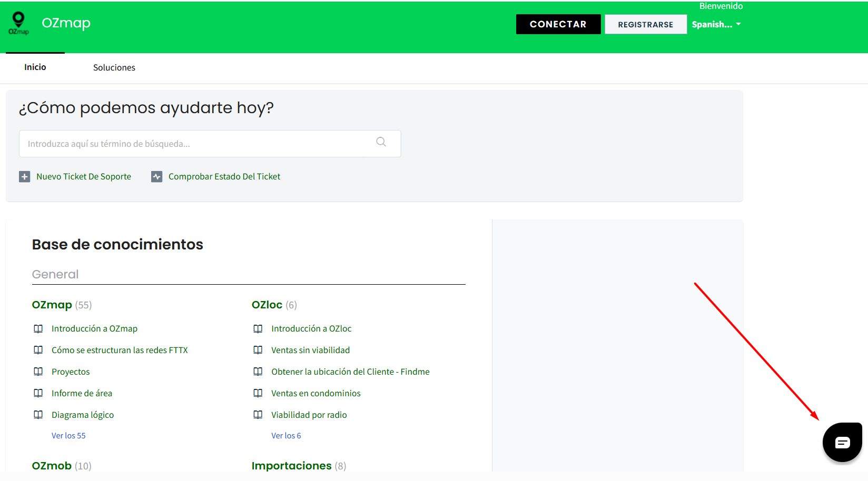Open the Spanish language dropdown
The width and height of the screenshot is (868, 481).
(716, 24)
